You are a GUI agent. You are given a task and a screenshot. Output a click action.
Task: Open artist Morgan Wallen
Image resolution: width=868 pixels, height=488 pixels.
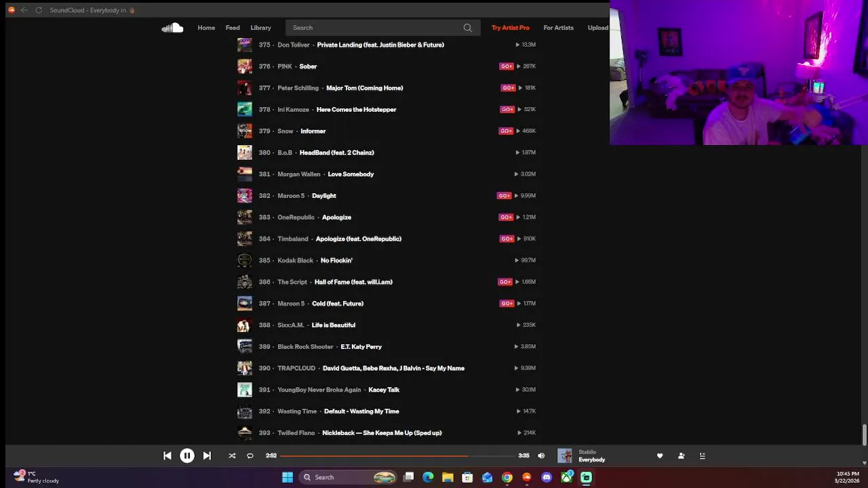[x=298, y=174]
